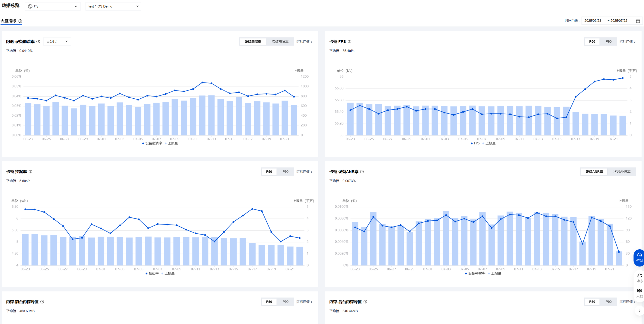Switch ANR chart to 次数ANR率
Screen dimensions: 644x324
coord(622,171)
